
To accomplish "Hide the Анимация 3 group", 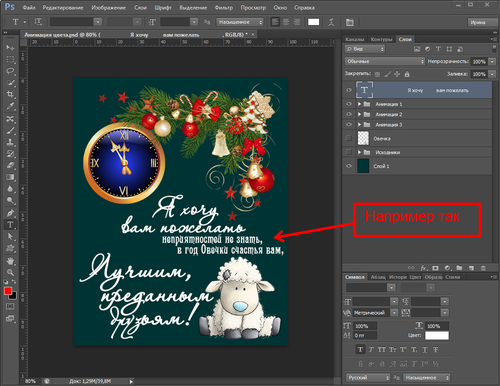I will [349, 125].
